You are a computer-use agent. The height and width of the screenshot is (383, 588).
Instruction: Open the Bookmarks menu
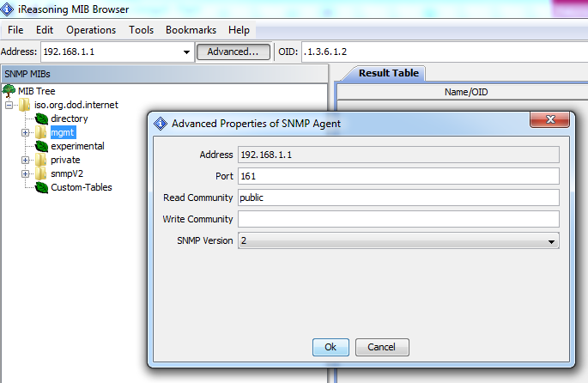[191, 30]
